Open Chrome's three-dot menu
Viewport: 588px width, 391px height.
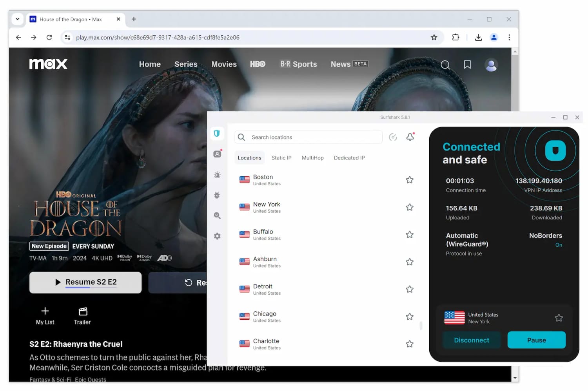[x=509, y=38]
